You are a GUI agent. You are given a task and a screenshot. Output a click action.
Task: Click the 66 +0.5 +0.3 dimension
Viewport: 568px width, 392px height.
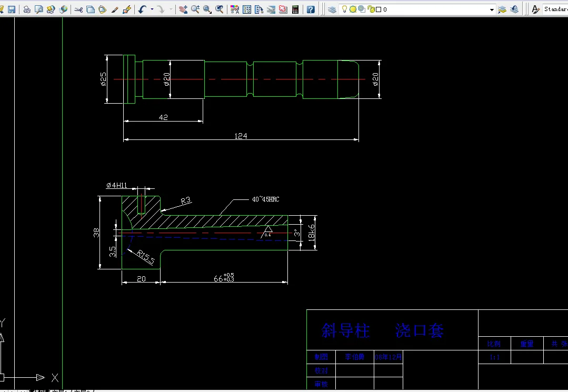224,278
